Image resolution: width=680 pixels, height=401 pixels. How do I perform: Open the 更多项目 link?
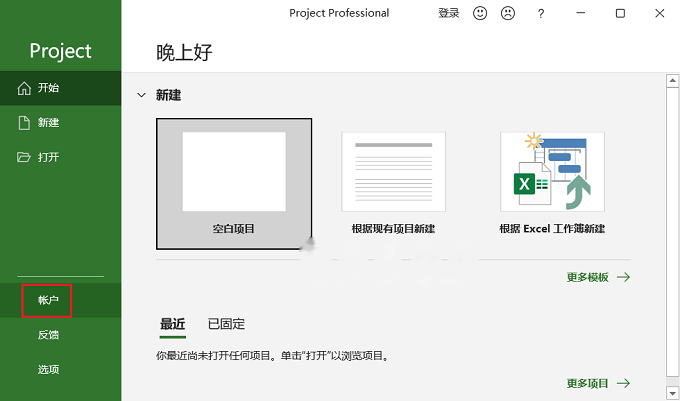[x=588, y=383]
